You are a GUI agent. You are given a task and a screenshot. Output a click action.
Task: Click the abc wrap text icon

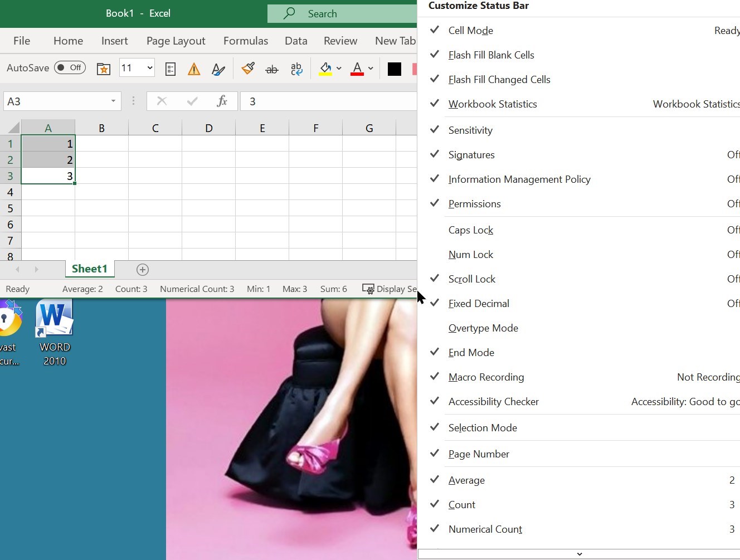click(x=296, y=69)
